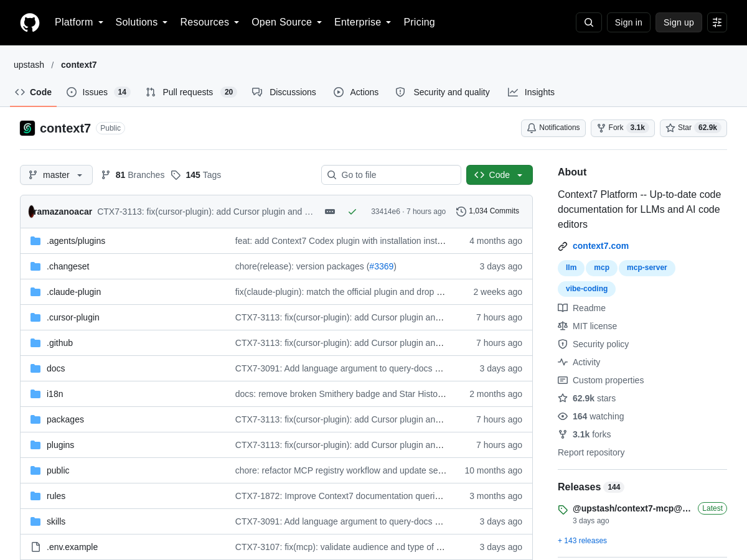View commit status green checkmark
Viewport: 747px width, 560px height.
point(352,212)
